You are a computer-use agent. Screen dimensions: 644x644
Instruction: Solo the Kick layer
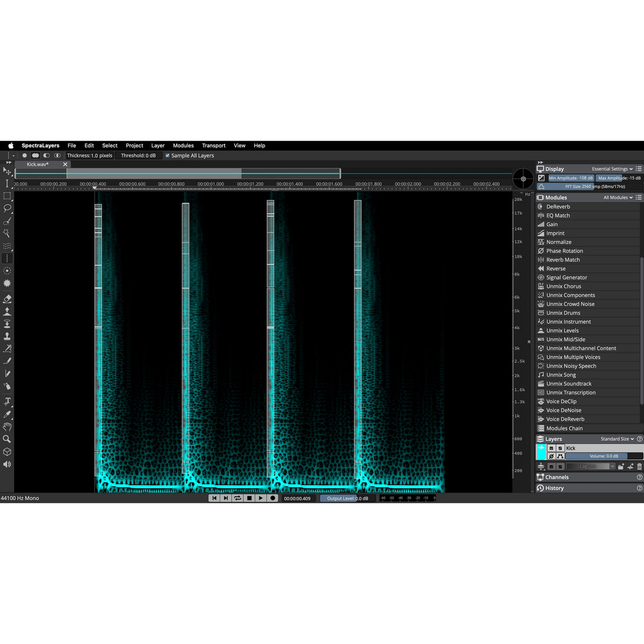tap(560, 448)
